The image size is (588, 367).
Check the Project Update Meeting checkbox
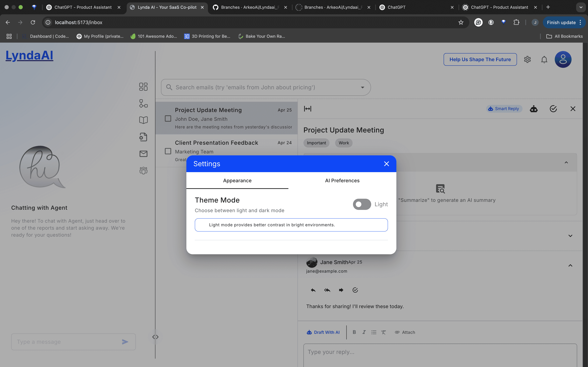tap(168, 118)
